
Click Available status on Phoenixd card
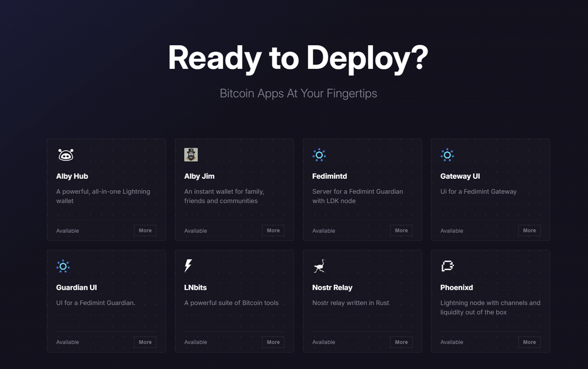[452, 343]
